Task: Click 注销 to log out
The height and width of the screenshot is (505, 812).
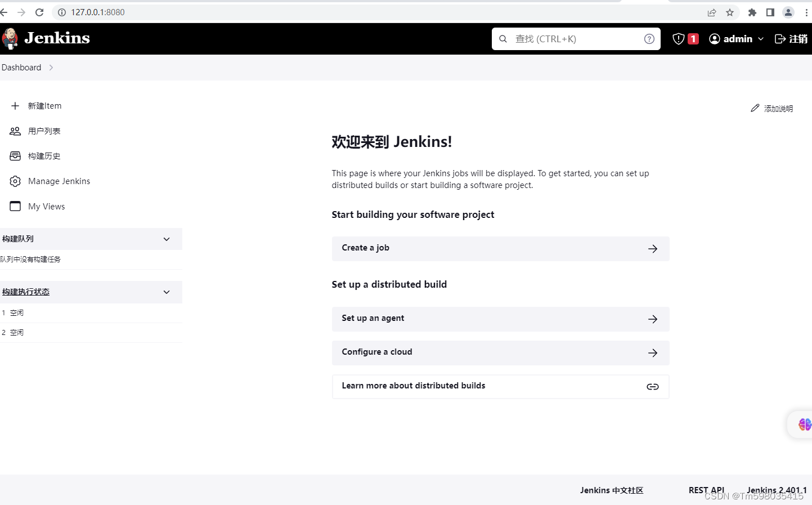Action: [x=791, y=39]
